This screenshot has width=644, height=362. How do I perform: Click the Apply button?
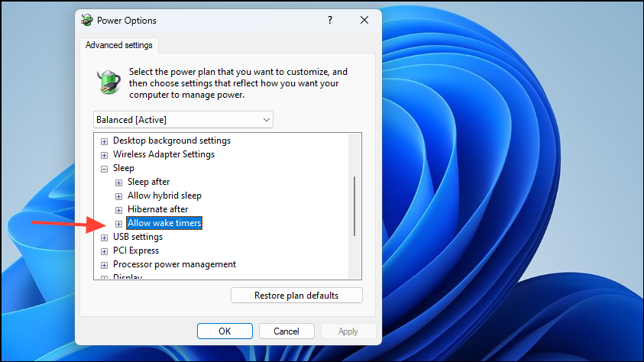348,331
